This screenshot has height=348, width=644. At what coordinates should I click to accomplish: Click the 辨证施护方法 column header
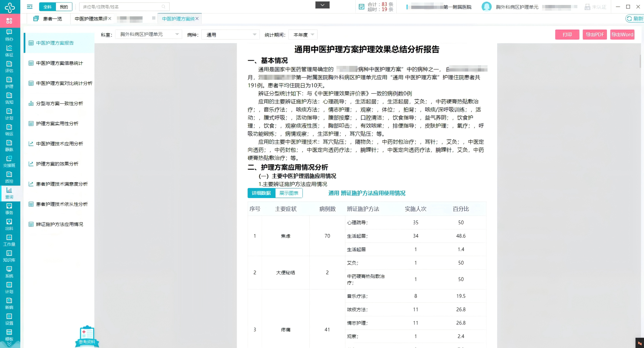tap(363, 209)
